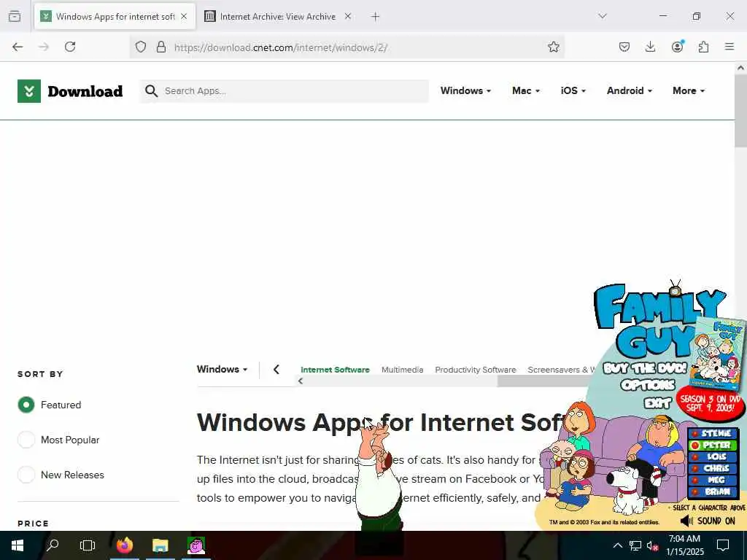Close the Internet Archive tab
747x560 pixels.
(348, 16)
